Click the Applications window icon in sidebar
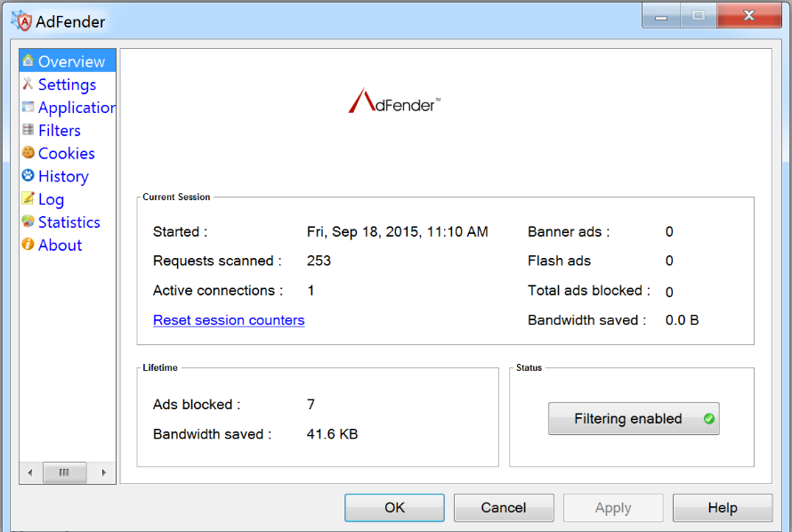Image resolution: width=792 pixels, height=532 pixels. click(x=28, y=107)
